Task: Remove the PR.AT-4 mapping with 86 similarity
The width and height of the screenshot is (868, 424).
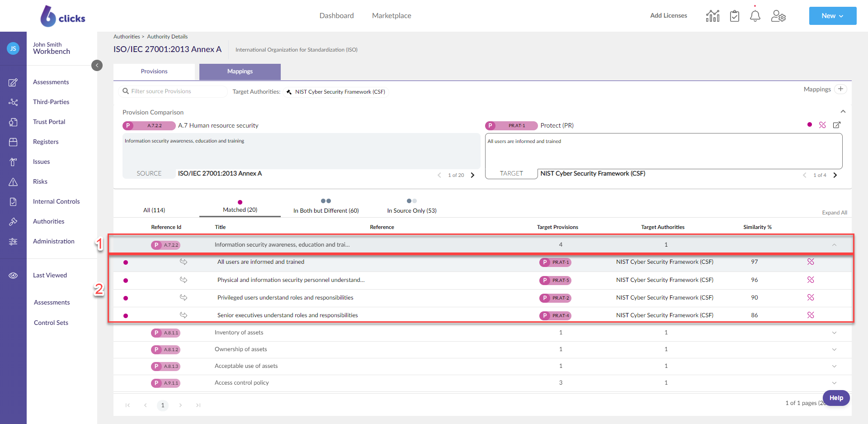Action: tap(811, 315)
